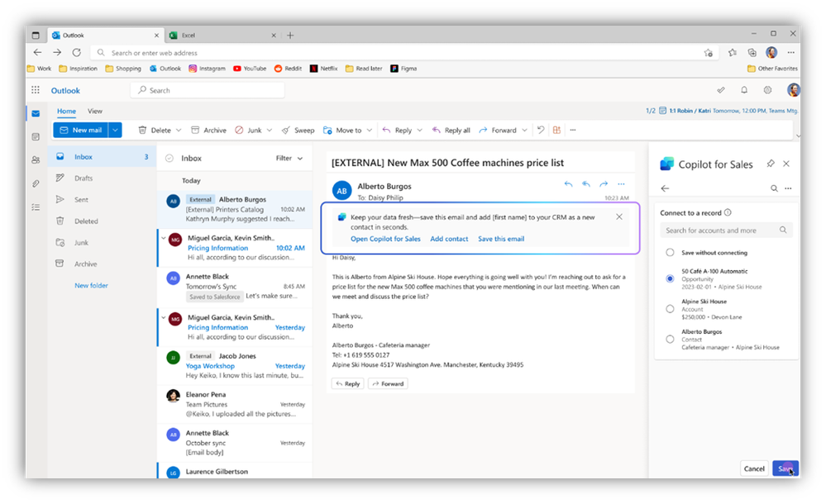Image resolution: width=826 pixels, height=504 pixels.
Task: Open the Deleted folder
Action: 102,221
